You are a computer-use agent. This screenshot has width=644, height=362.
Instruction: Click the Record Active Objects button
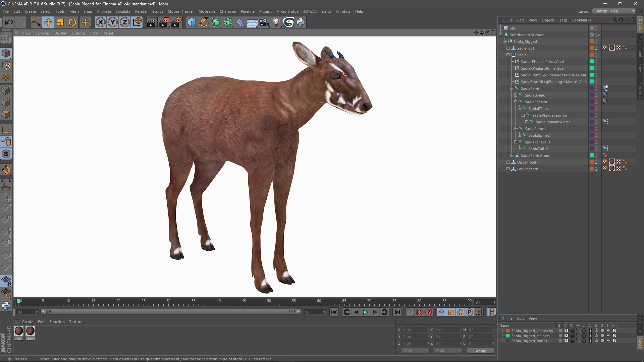click(x=410, y=312)
